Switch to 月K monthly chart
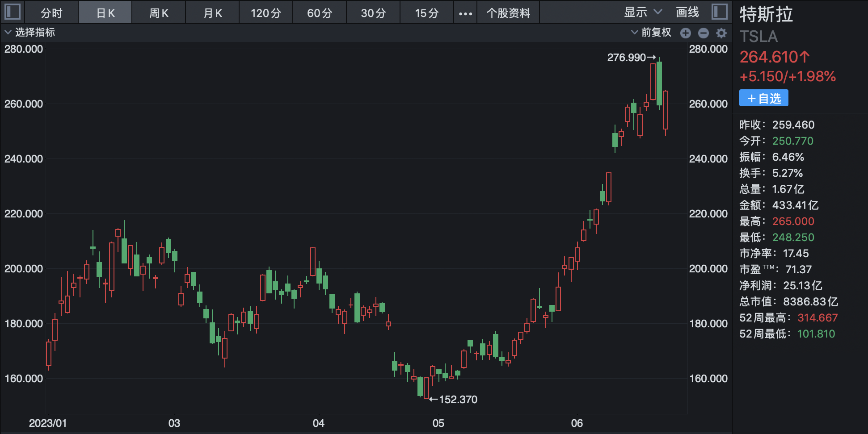The image size is (868, 434). 212,13
